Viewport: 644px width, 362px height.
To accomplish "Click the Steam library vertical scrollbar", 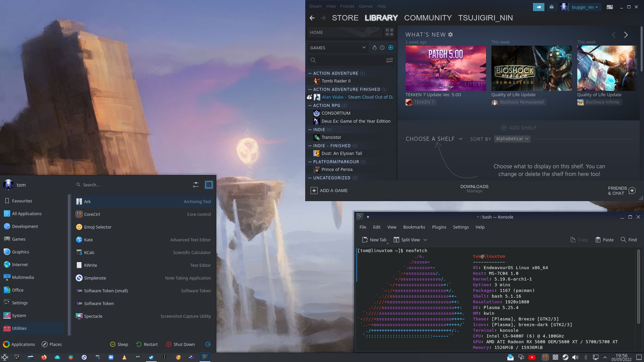I will tap(641, 49).
